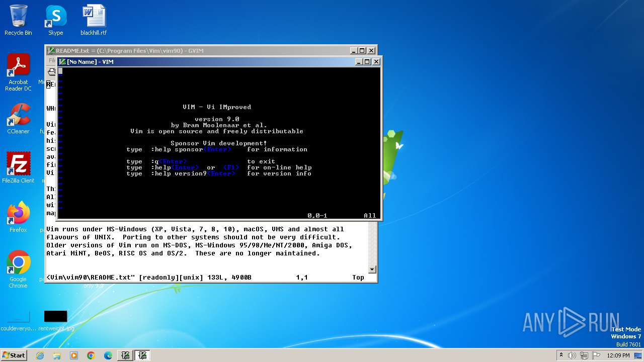Click the ':help version9<Enter>' line
The height and width of the screenshot is (362, 644).
219,173
